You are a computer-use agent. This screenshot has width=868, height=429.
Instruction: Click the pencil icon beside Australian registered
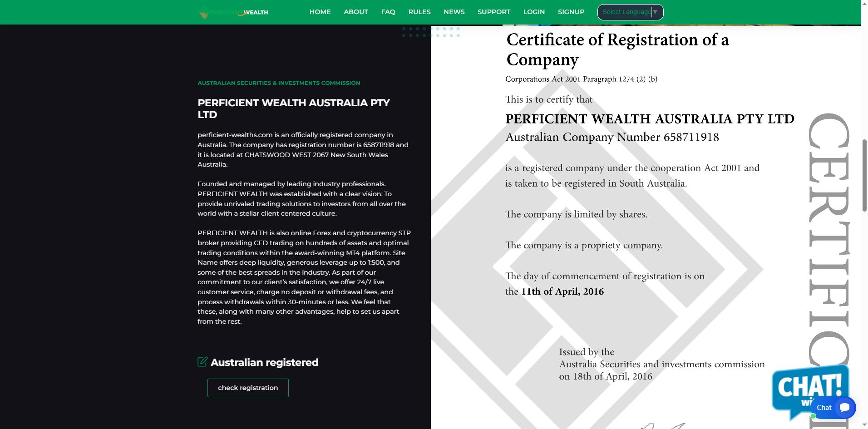(x=202, y=362)
